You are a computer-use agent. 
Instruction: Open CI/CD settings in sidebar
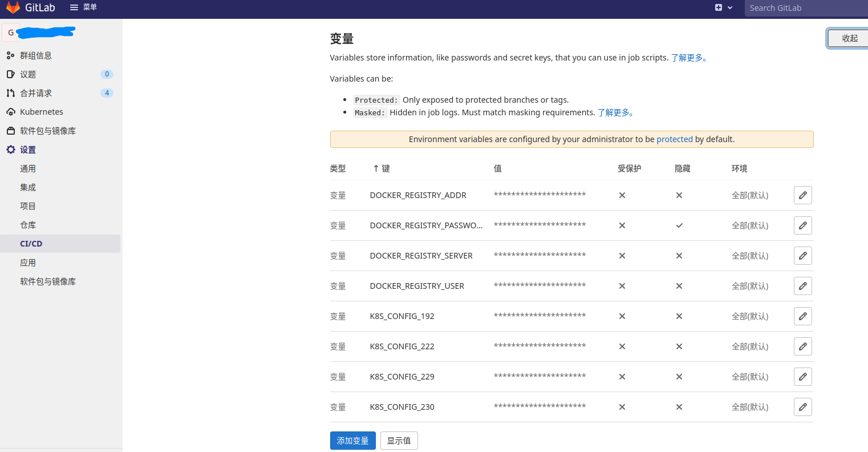tap(31, 244)
